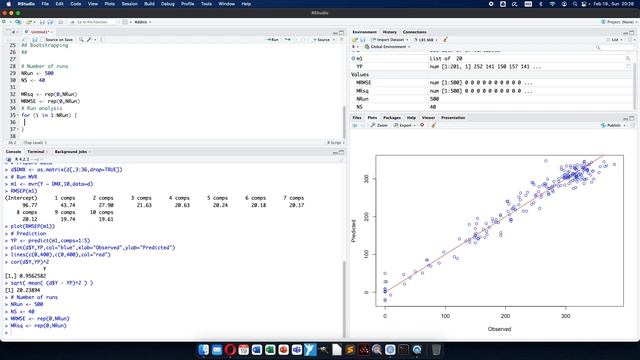Click the Go to file/function field

pyautogui.click(x=92, y=22)
